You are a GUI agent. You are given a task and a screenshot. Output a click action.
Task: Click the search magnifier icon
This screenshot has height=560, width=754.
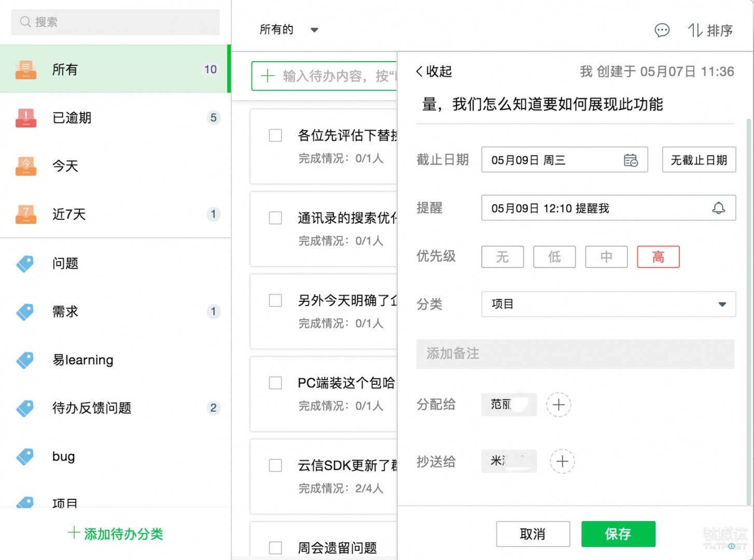(x=25, y=22)
